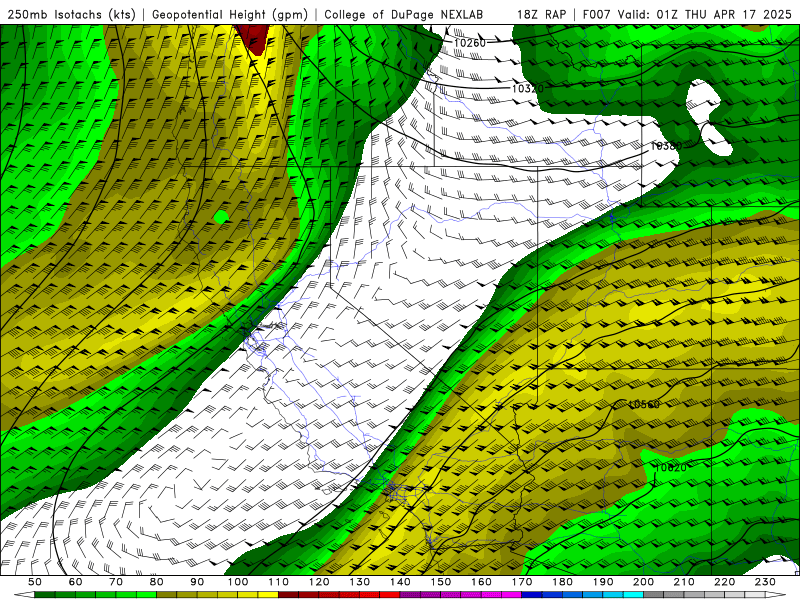Select the dark blue swatch just right of 170
800x600 pixels.
[532, 595]
